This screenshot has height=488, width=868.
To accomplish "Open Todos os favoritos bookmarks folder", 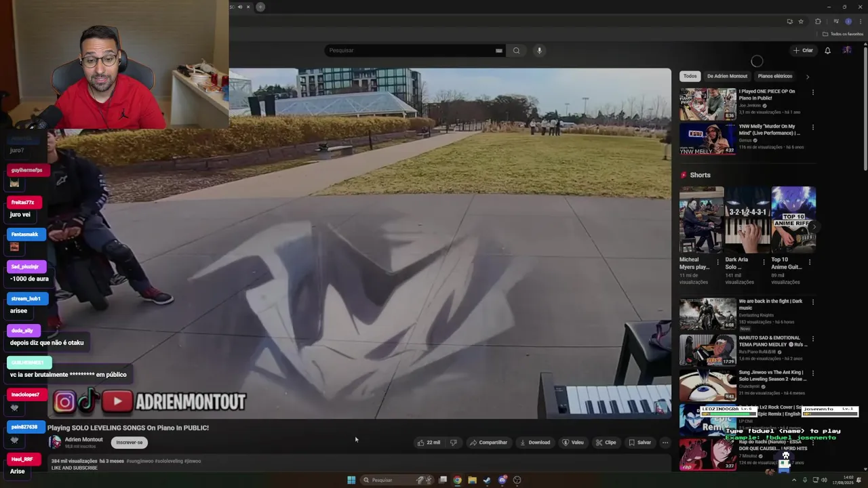I will click(843, 34).
